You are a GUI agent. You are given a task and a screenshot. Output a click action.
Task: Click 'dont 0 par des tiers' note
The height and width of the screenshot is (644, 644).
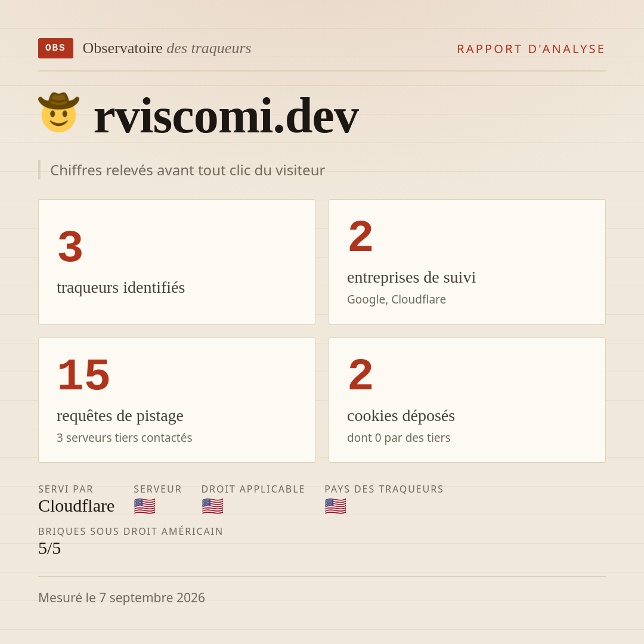(399, 438)
